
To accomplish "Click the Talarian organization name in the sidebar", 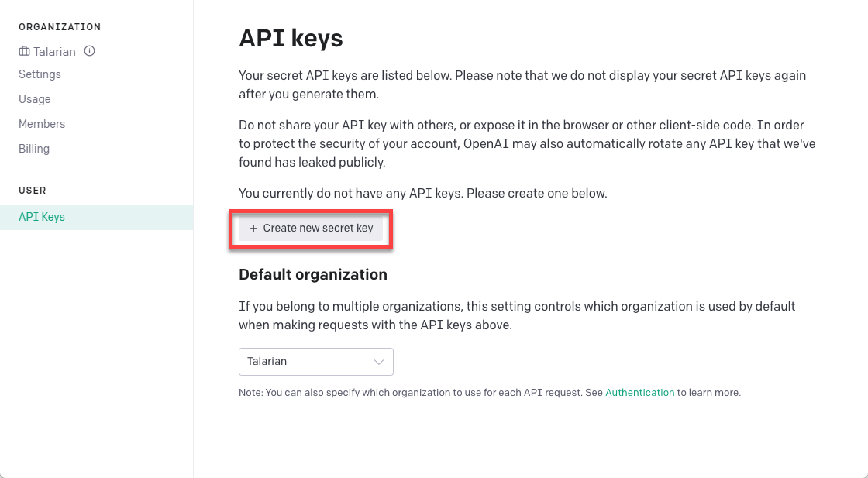I will [x=54, y=52].
